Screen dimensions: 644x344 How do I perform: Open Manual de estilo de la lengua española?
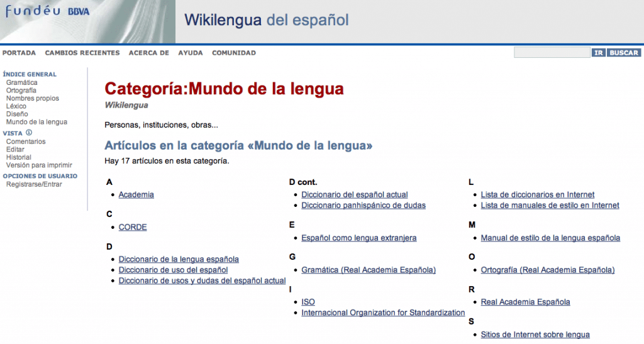550,238
